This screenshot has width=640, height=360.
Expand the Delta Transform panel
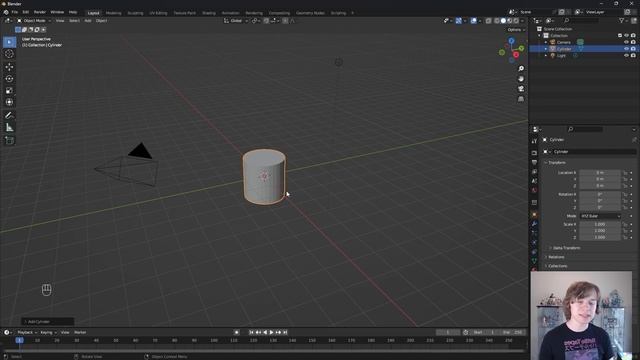pos(566,248)
